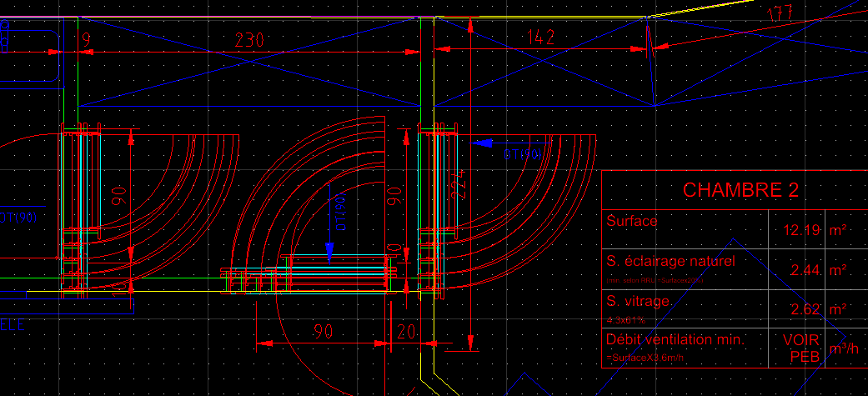Select the 142 dimension text
The height and width of the screenshot is (396, 868).
(x=543, y=37)
